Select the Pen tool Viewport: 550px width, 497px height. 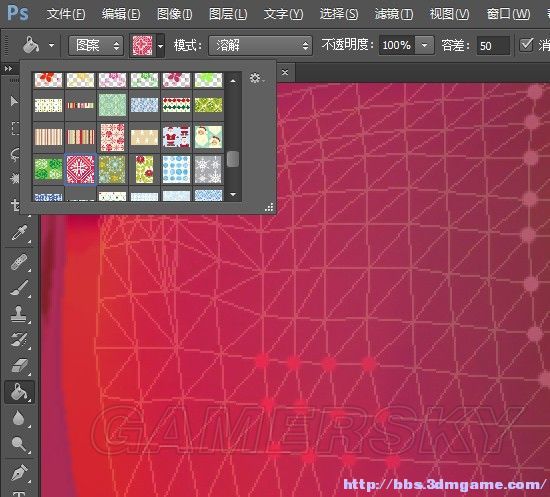click(x=19, y=473)
